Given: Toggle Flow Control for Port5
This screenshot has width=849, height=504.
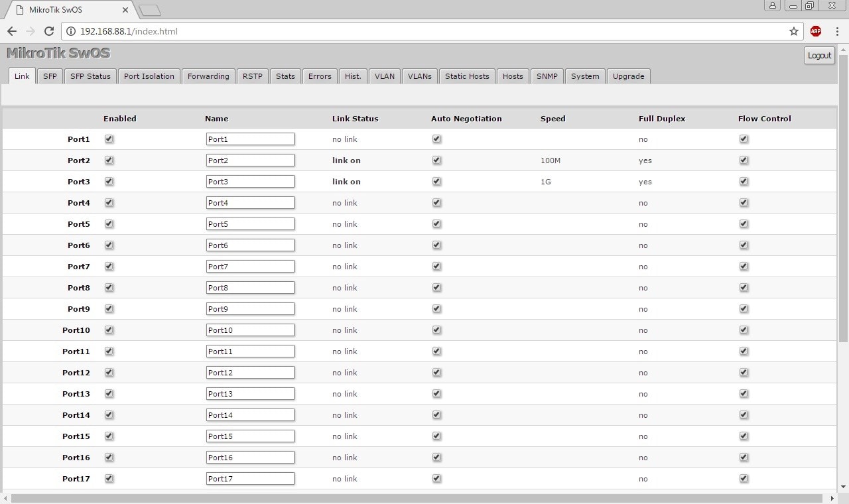Looking at the screenshot, I should click(744, 224).
